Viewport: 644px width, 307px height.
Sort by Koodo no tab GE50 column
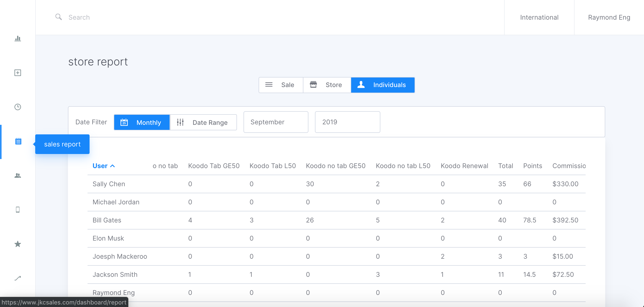click(x=336, y=166)
